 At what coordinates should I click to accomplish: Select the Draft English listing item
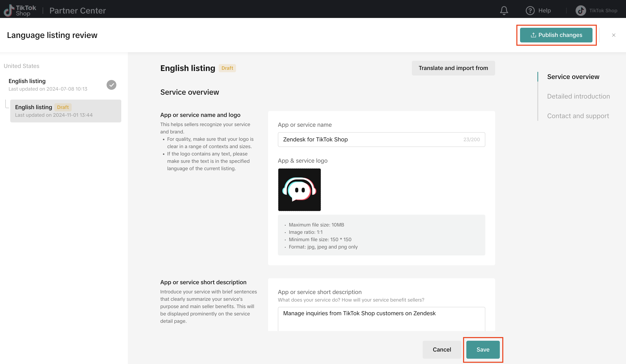tap(66, 111)
